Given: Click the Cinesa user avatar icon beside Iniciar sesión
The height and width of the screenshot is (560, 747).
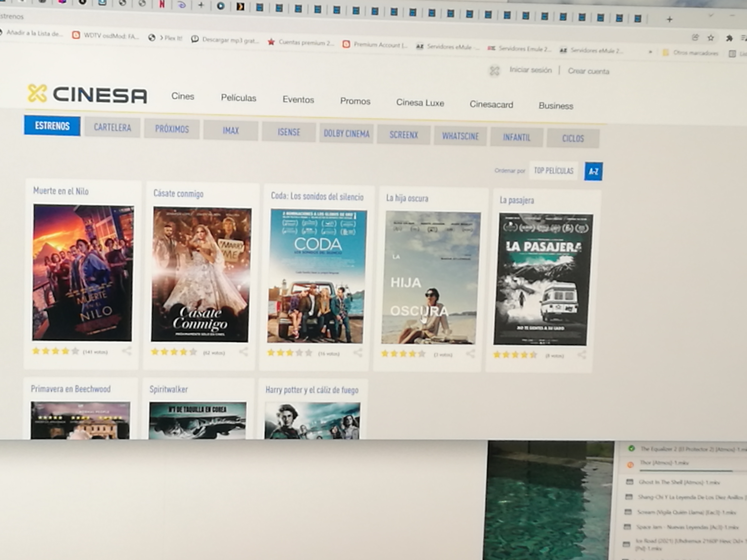Looking at the screenshot, I should (494, 71).
